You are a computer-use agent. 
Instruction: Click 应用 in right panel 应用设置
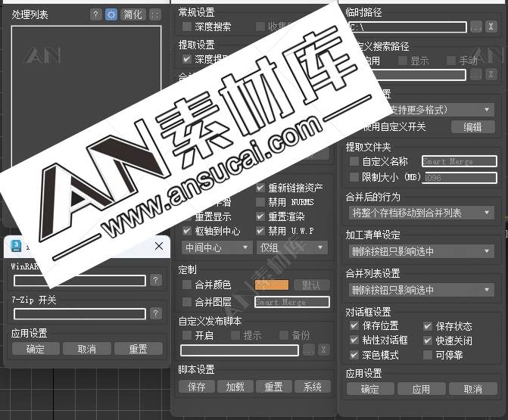pos(421,388)
